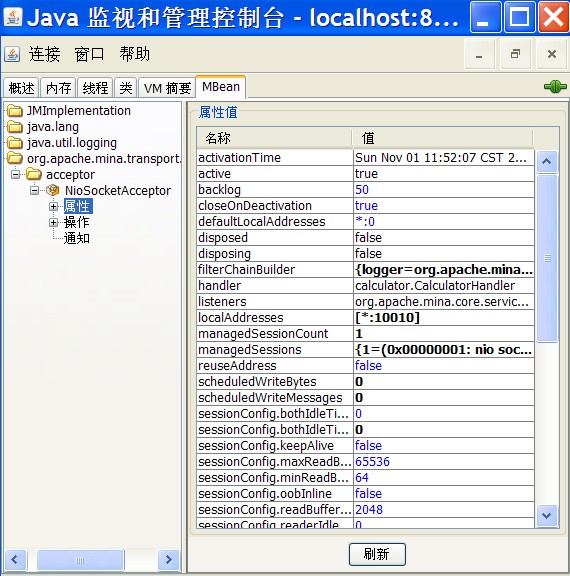Minimize the inner console frame
Viewport: 570px width, 576px height.
479,54
